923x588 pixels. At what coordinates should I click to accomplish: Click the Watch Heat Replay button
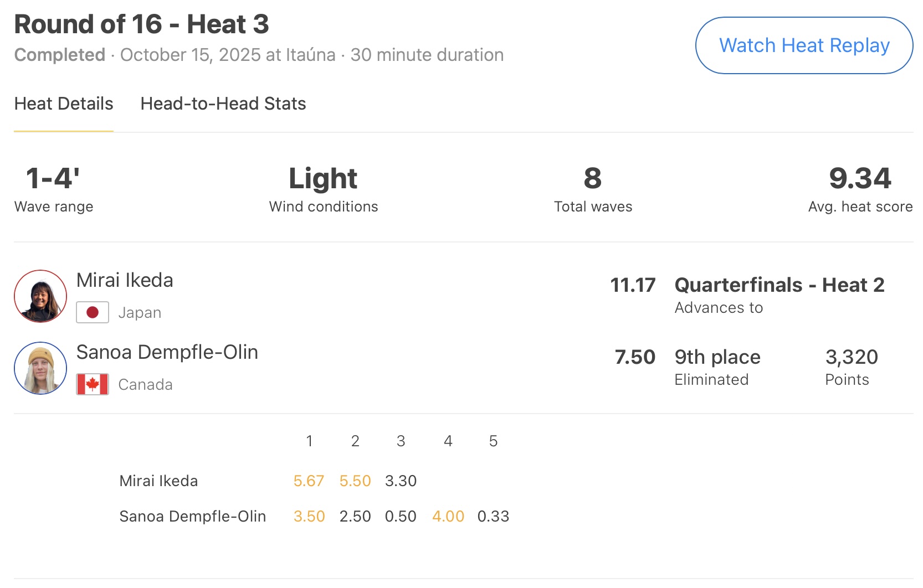tap(804, 45)
